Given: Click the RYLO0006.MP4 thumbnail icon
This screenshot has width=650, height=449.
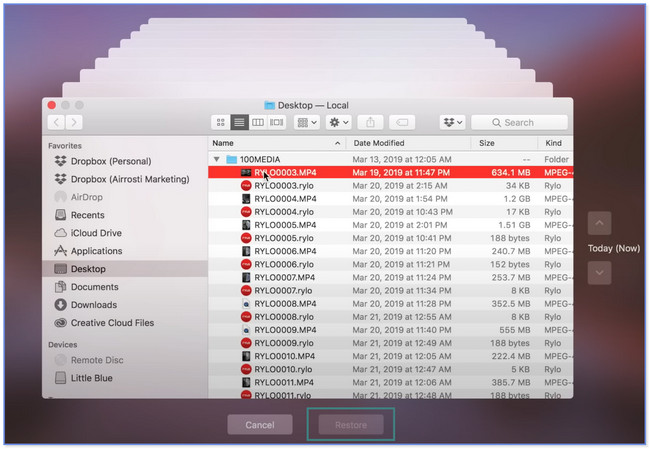Looking at the screenshot, I should tap(246, 251).
